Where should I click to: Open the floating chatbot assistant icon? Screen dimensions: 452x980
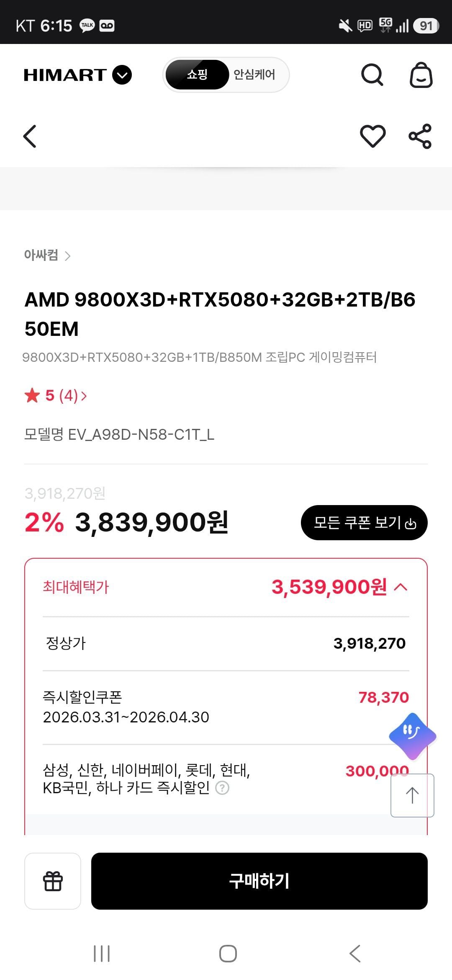click(x=412, y=736)
